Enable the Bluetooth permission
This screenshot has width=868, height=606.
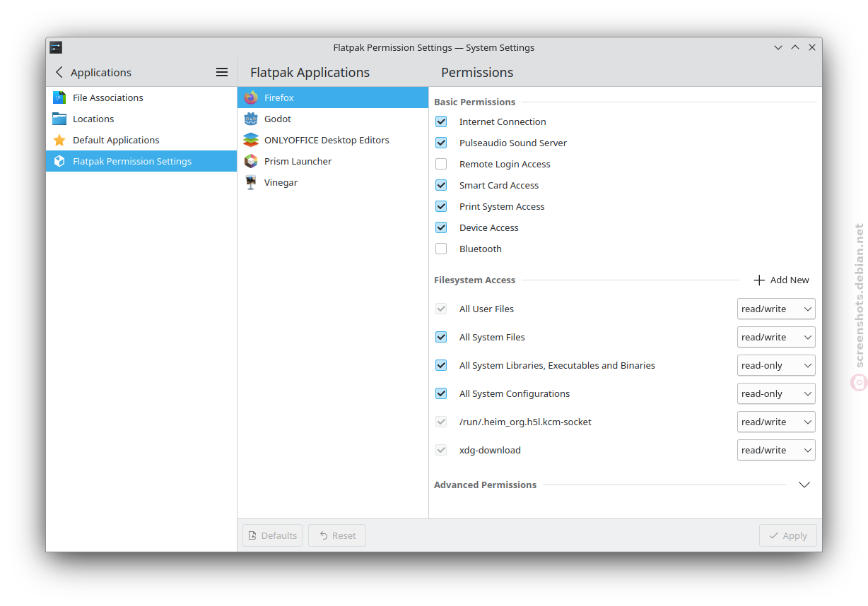point(441,249)
